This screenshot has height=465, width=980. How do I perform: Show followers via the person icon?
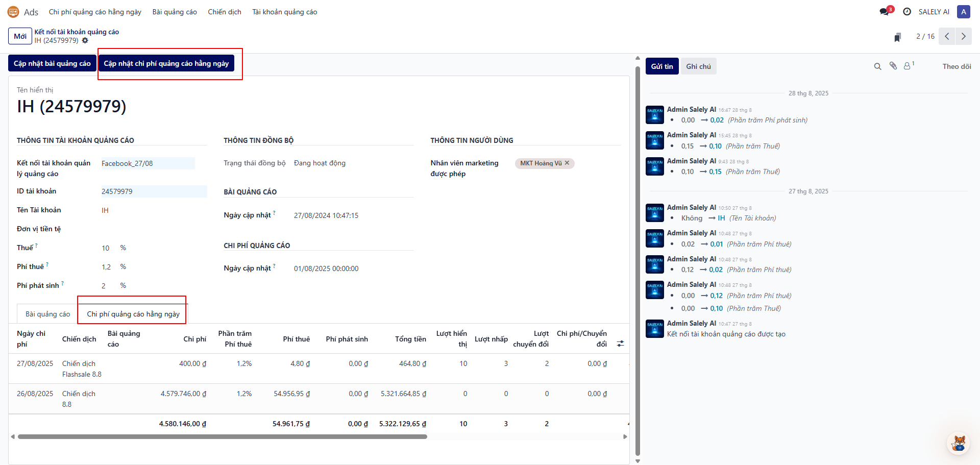pyautogui.click(x=908, y=66)
